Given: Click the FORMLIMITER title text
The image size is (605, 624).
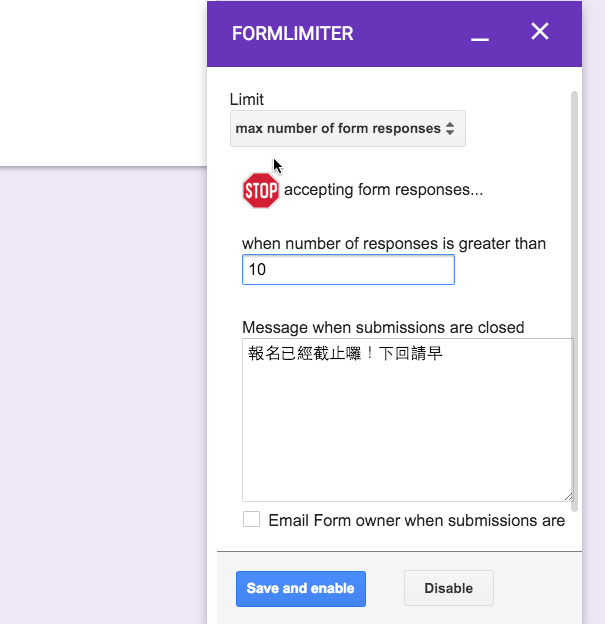Looking at the screenshot, I should tap(293, 33).
